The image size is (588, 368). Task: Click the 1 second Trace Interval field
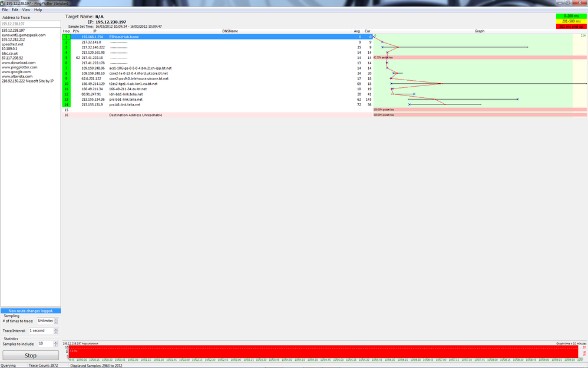click(41, 331)
